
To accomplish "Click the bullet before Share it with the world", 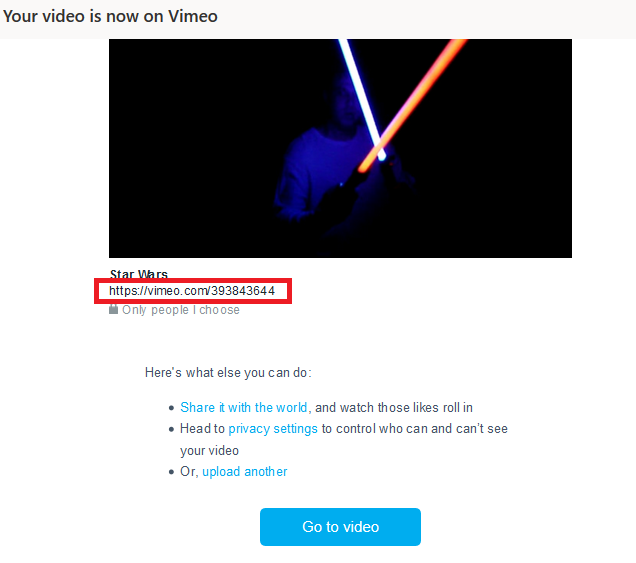I will tap(171, 408).
